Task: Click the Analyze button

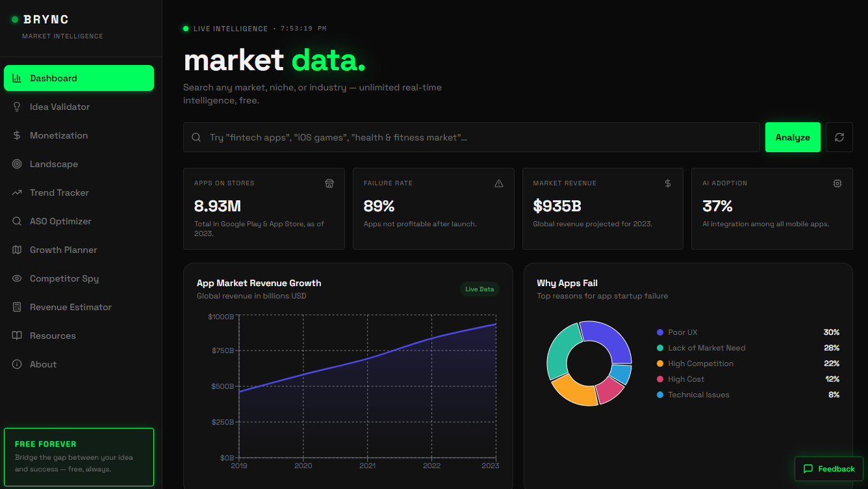Action: pos(793,137)
